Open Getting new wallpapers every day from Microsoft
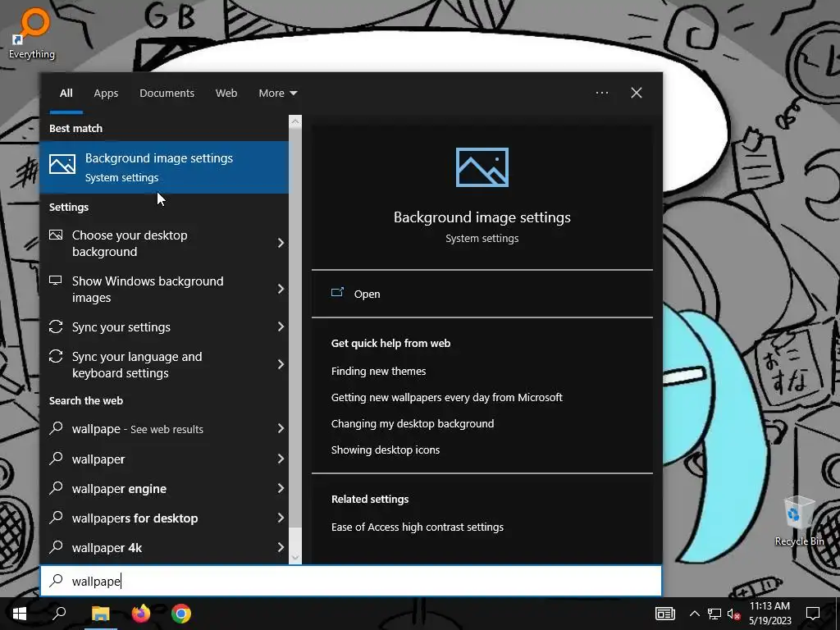 click(x=447, y=397)
